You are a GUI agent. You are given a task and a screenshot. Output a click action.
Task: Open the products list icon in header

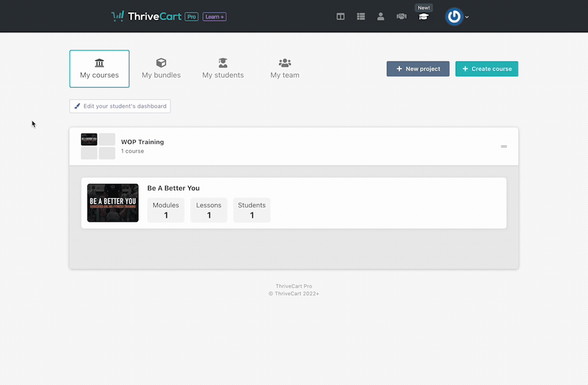tap(361, 17)
